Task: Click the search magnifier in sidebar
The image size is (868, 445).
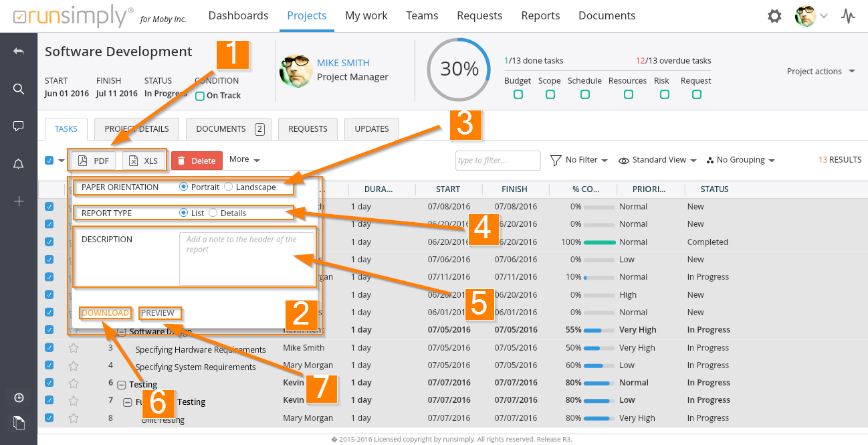Action: (19, 89)
